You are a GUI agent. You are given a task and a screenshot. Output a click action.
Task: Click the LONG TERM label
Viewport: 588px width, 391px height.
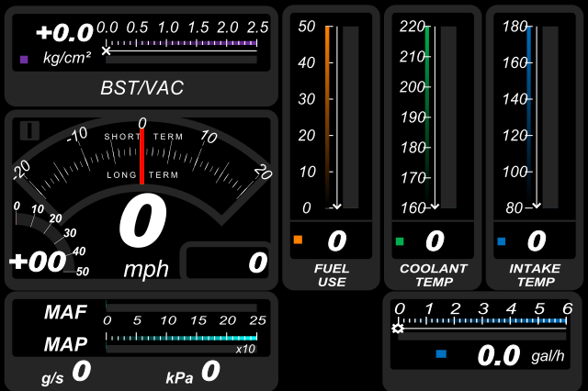(142, 175)
